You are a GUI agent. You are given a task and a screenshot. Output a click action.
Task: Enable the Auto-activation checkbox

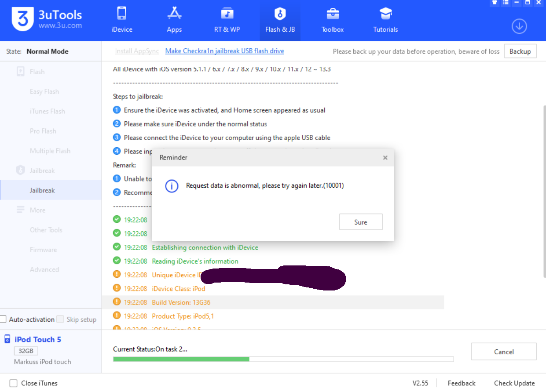click(3, 319)
